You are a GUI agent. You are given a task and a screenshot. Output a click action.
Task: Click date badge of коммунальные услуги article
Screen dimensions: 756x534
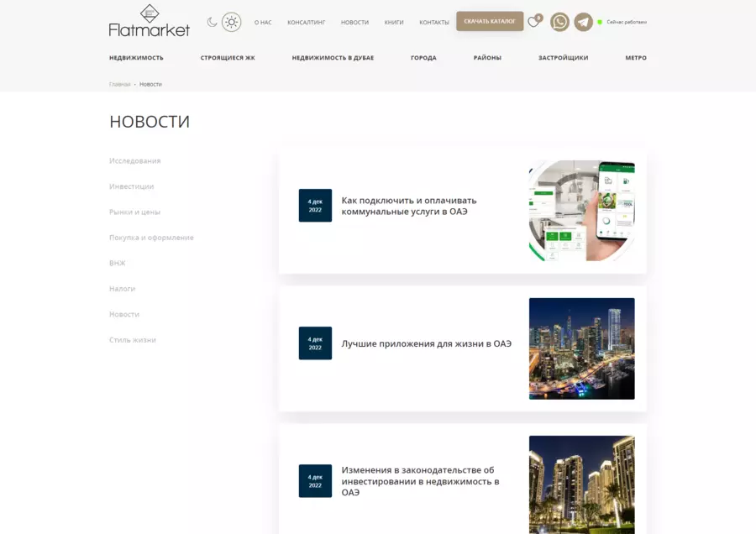315,206
